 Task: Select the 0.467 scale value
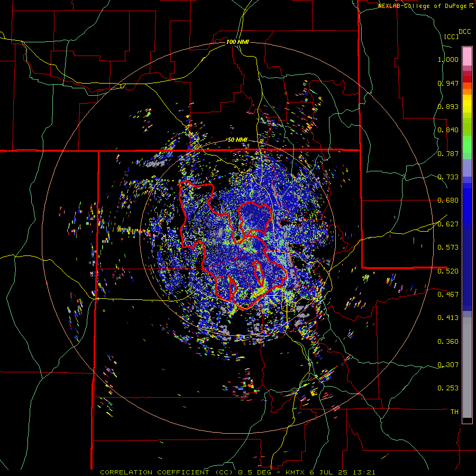coord(448,295)
